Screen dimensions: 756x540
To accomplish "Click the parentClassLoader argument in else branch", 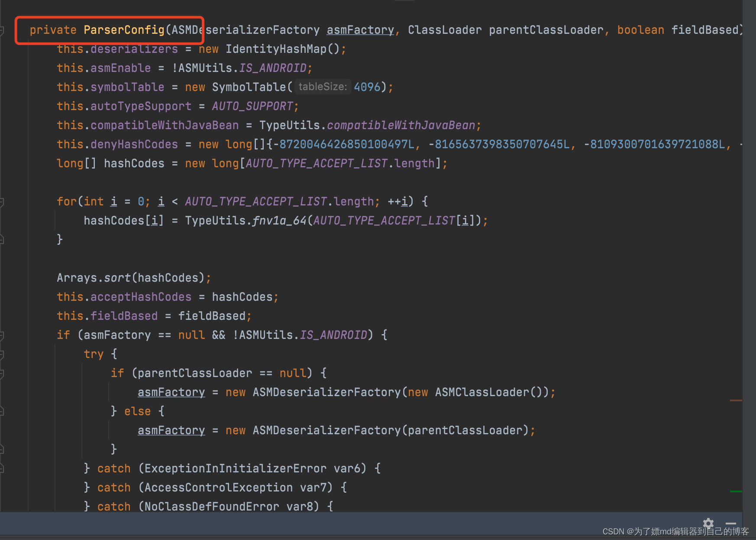I will click(x=465, y=430).
